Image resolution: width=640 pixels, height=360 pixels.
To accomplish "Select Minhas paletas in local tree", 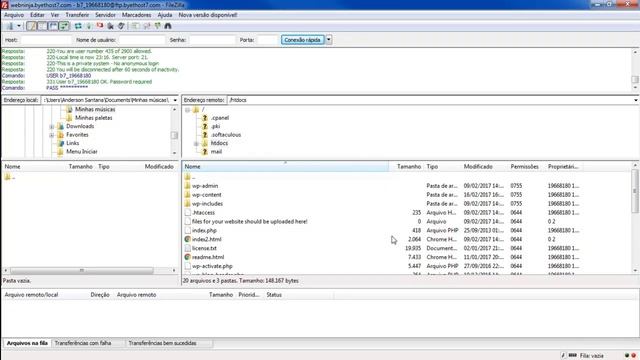I will click(x=93, y=118).
